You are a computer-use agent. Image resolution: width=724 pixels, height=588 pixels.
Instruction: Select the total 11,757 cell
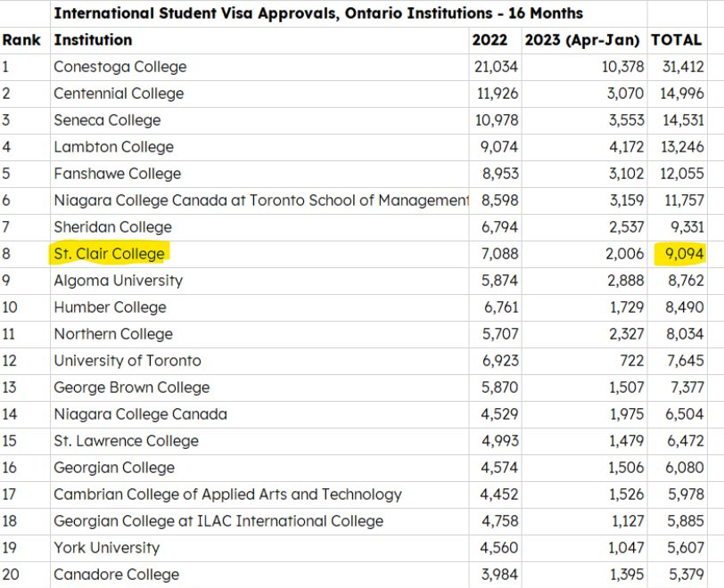(x=677, y=200)
